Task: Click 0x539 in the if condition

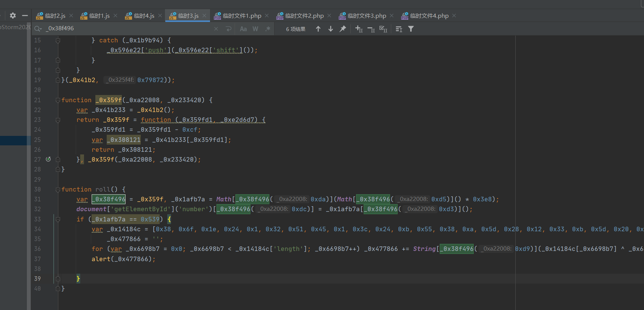Action: [x=150, y=219]
